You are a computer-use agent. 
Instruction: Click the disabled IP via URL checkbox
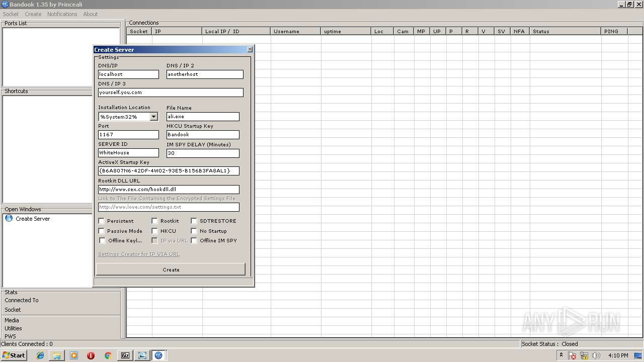point(154,240)
